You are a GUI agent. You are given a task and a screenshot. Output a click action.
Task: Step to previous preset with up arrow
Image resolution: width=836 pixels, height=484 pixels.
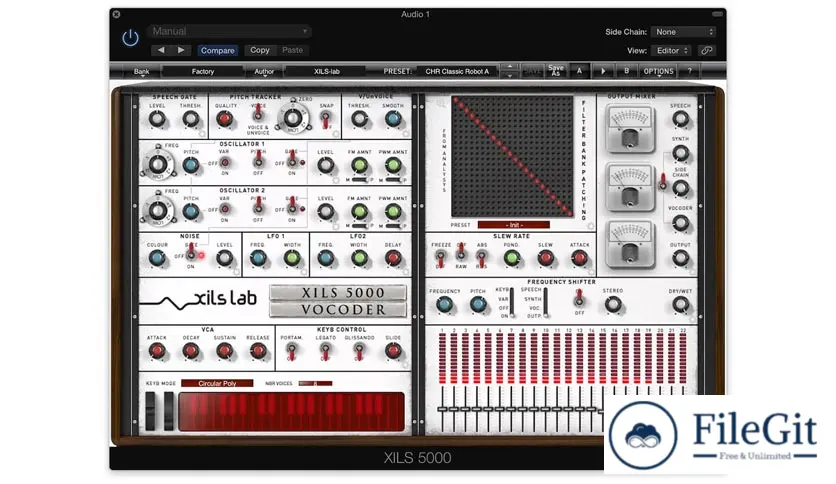[x=510, y=67]
